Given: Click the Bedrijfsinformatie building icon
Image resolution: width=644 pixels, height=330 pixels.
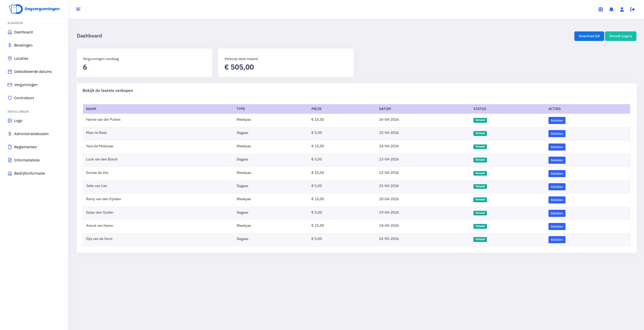Looking at the screenshot, I should click(10, 173).
